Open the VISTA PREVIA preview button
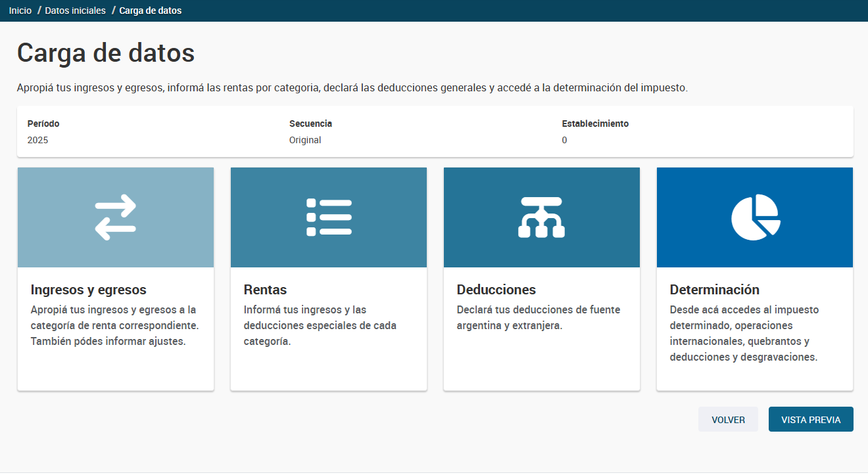The image size is (868, 475). coord(811,420)
